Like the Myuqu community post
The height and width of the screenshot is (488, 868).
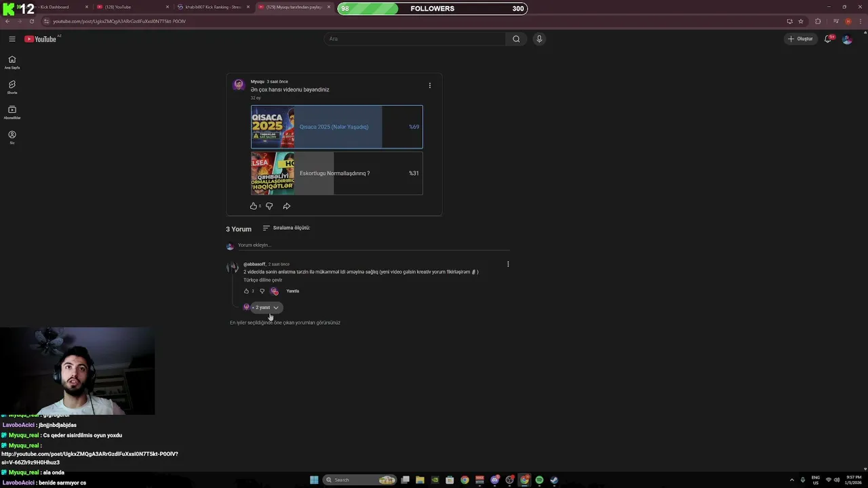pyautogui.click(x=253, y=206)
